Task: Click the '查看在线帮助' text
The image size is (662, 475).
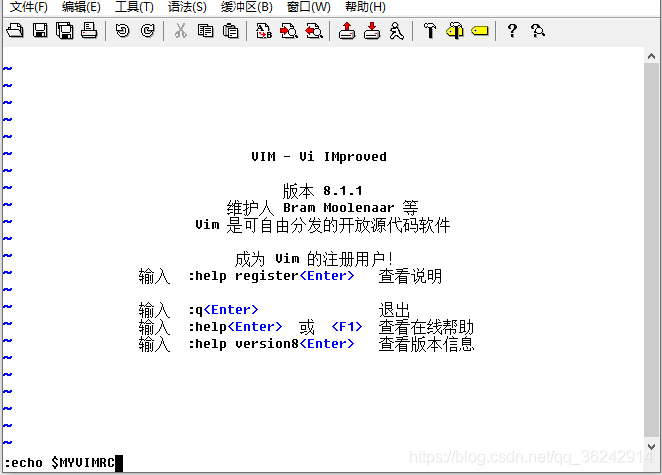Action: tap(426, 327)
